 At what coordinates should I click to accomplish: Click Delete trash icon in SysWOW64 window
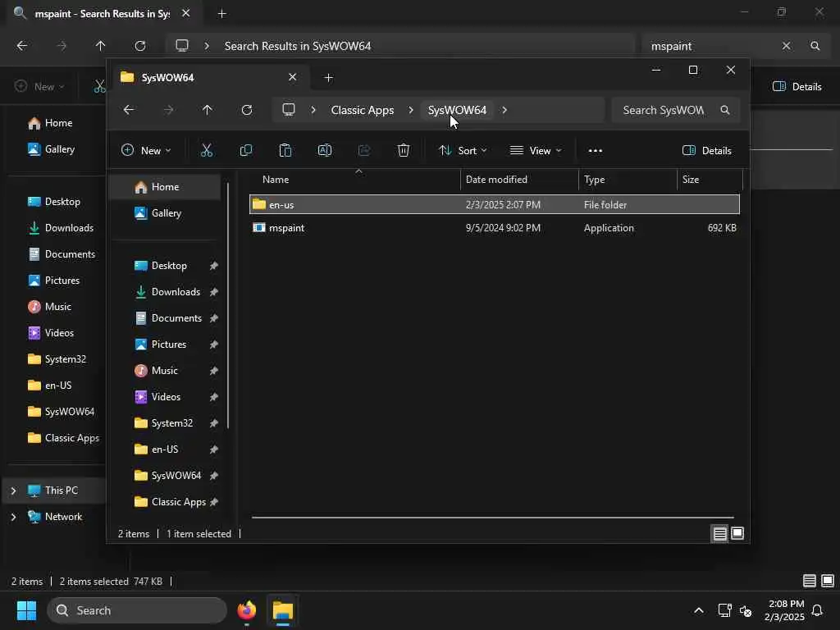[x=404, y=151]
